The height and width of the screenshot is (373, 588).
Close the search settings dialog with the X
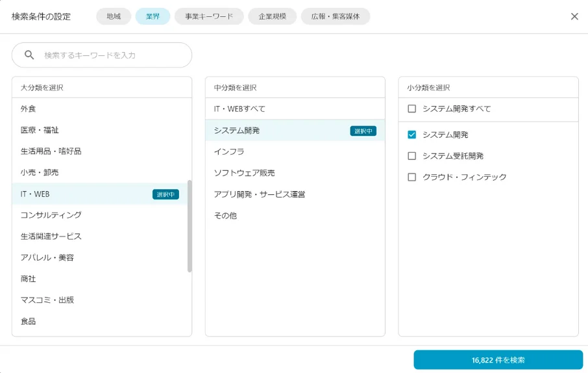[x=574, y=16]
